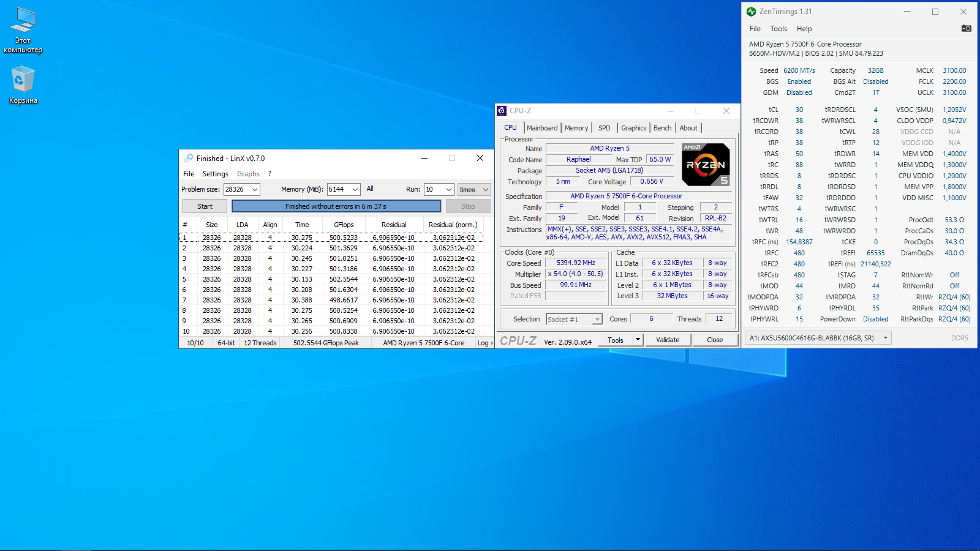This screenshot has height=551, width=980.
Task: Switch to the Mainboard tab in CPU-Z
Action: [x=542, y=128]
